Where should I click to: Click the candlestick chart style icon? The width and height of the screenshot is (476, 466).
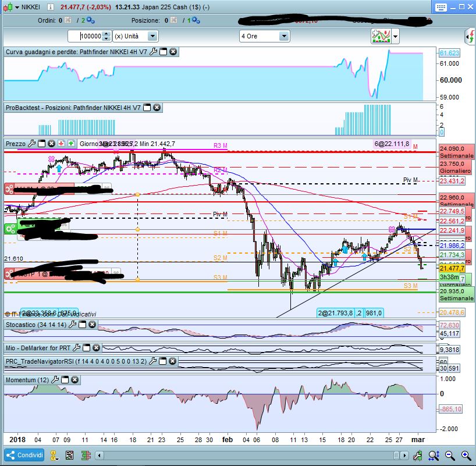(x=8, y=7)
